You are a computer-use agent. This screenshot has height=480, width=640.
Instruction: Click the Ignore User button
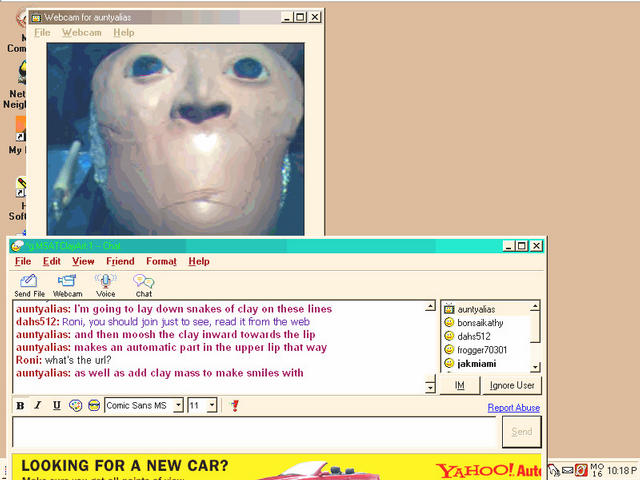coord(512,385)
